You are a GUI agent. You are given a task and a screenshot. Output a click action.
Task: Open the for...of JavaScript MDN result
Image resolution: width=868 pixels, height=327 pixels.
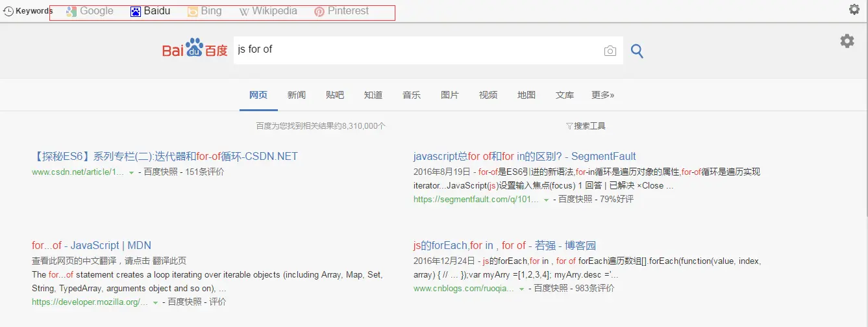[x=92, y=245]
